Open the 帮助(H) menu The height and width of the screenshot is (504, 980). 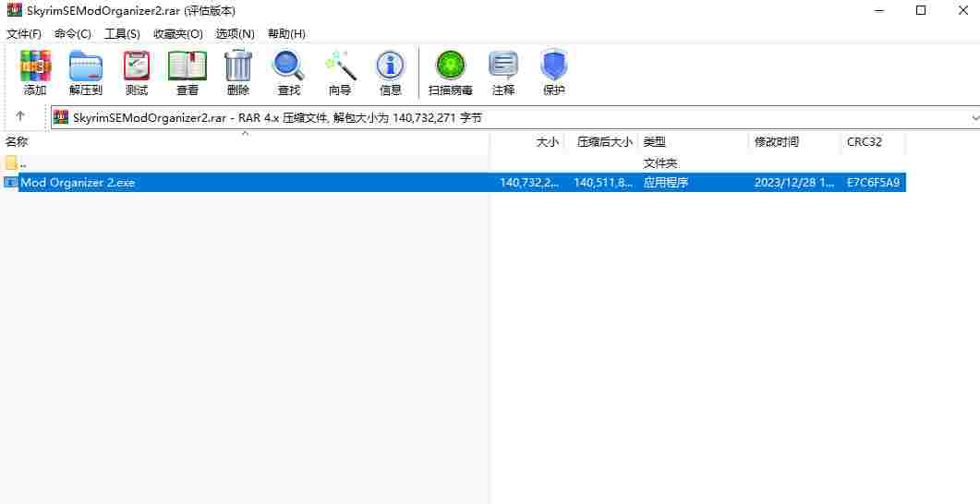coord(286,34)
